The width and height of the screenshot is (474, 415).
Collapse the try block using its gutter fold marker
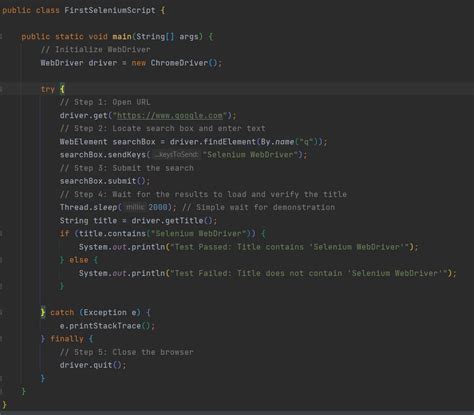[1, 89]
